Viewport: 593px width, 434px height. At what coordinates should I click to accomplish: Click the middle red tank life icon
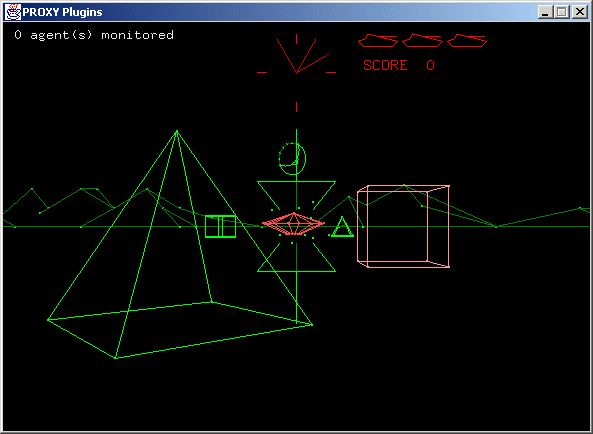pos(422,40)
